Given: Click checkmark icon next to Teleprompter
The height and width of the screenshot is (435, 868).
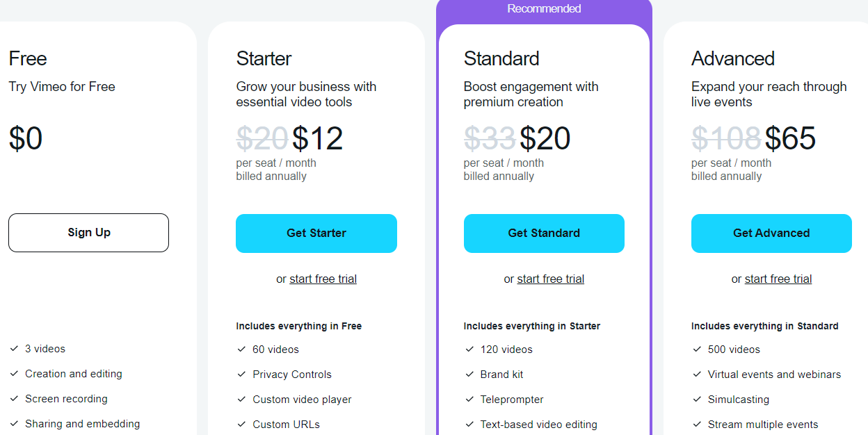Looking at the screenshot, I should [469, 400].
